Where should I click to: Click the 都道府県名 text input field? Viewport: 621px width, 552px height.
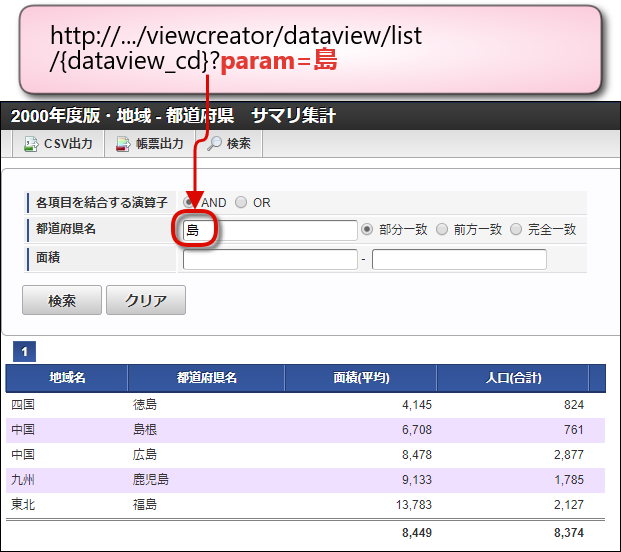(x=270, y=230)
